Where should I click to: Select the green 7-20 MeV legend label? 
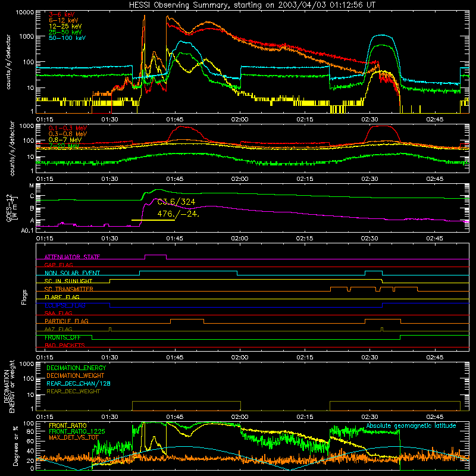64,146
